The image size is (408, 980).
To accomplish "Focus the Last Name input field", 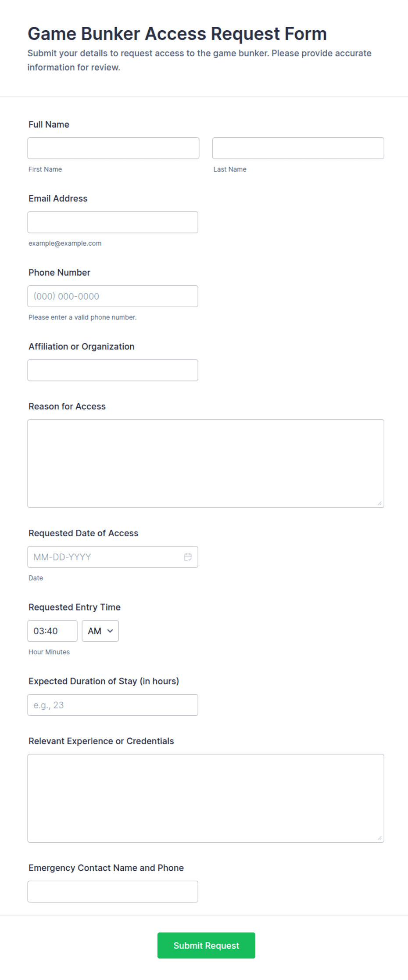I will (298, 148).
